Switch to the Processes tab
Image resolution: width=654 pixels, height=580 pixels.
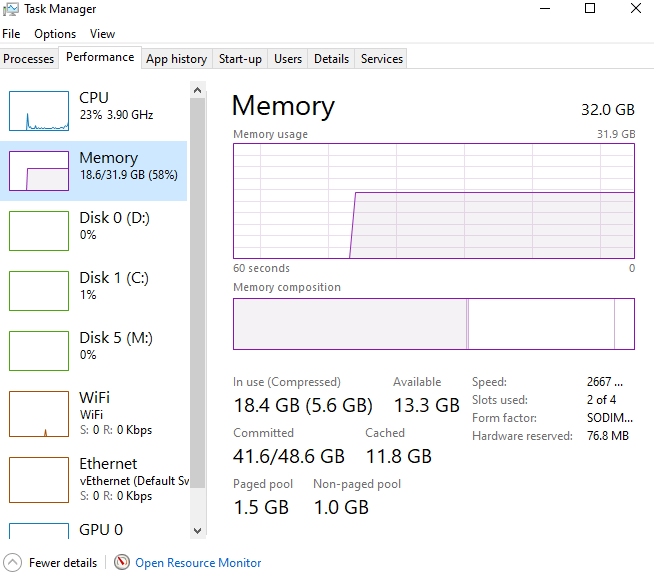tap(29, 59)
